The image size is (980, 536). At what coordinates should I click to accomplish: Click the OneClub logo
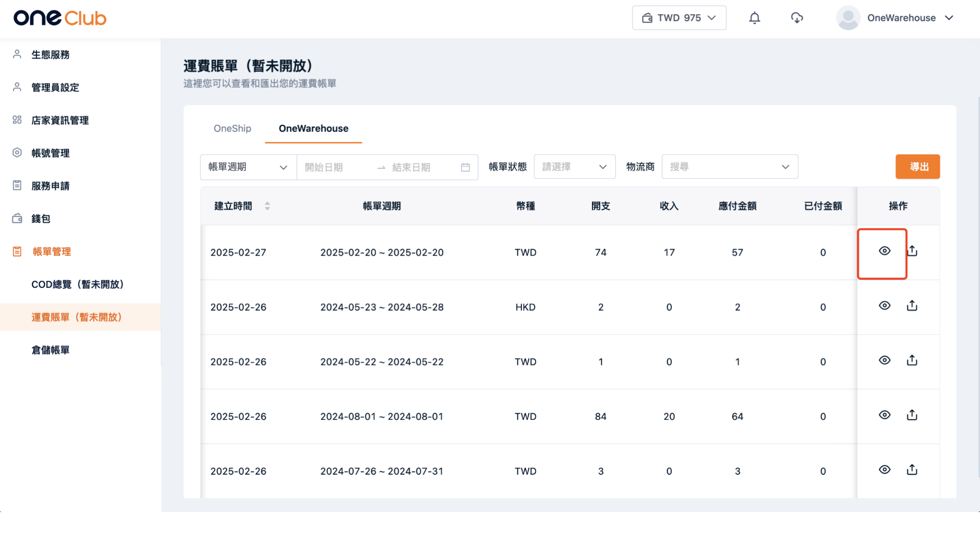(60, 18)
